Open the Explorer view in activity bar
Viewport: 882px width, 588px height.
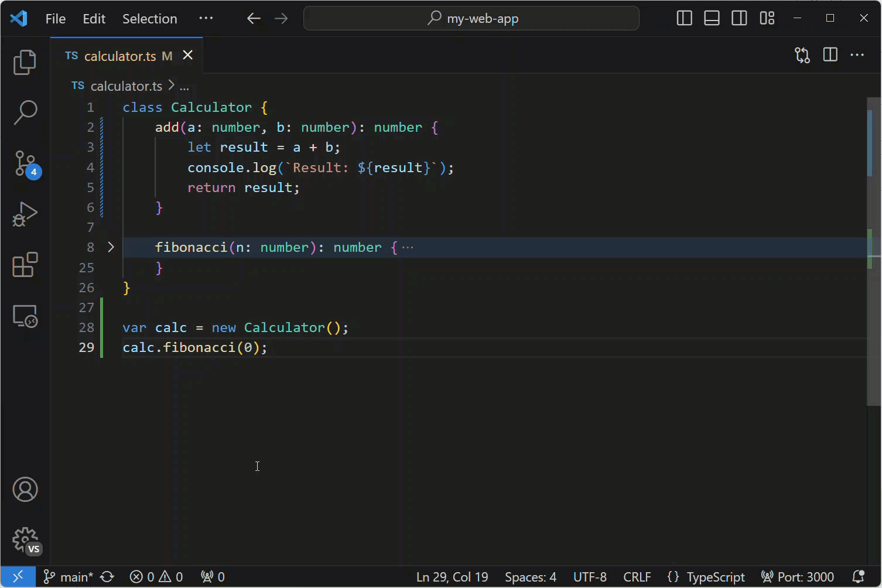pyautogui.click(x=25, y=62)
